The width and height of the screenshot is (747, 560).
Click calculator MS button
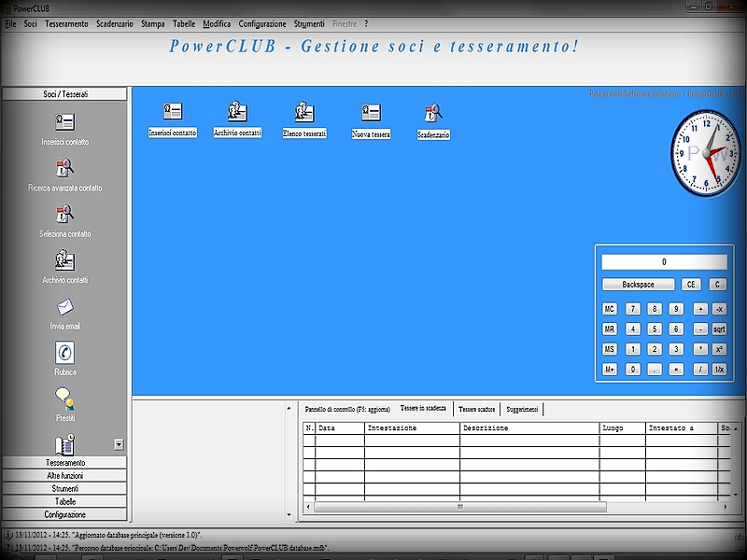[x=610, y=349]
